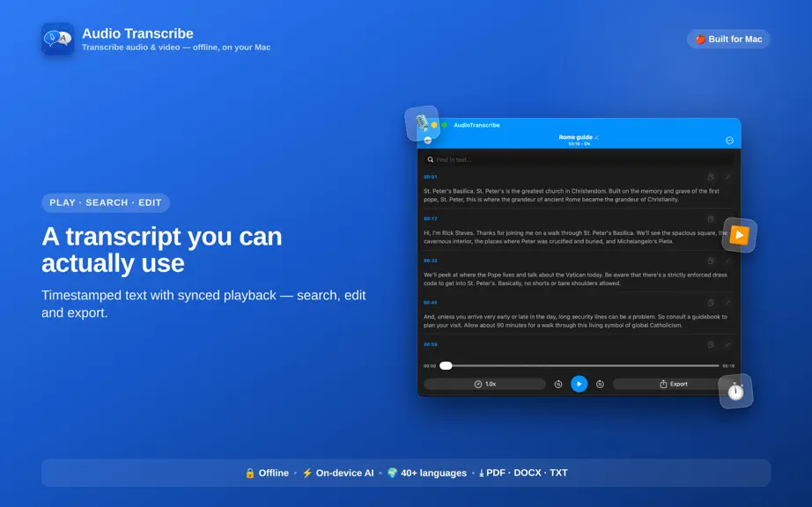Rename transcript via pencil beside Rome guide
Screen dimensions: 812x507
point(596,137)
